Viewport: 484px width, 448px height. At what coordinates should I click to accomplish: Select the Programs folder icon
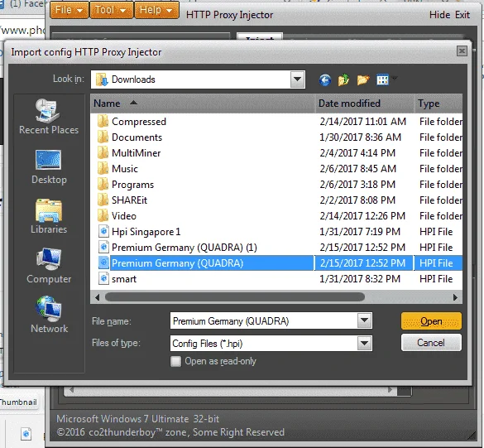103,185
